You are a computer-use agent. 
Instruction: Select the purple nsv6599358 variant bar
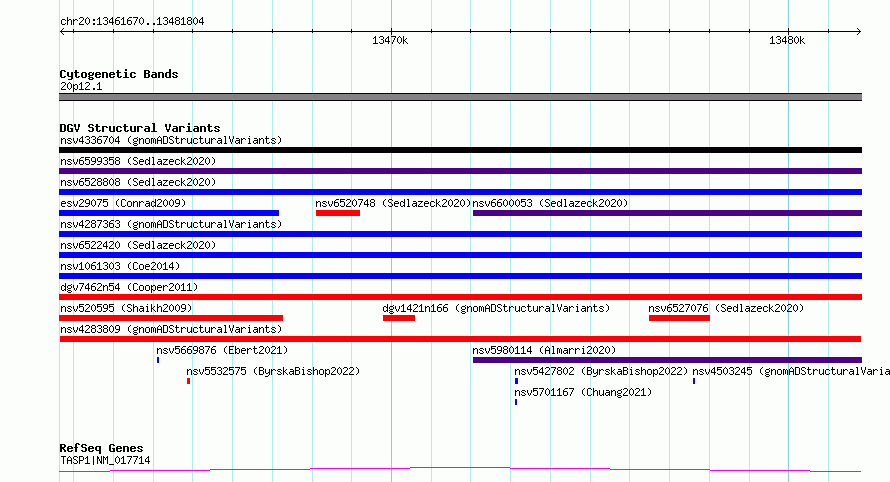pyautogui.click(x=460, y=171)
